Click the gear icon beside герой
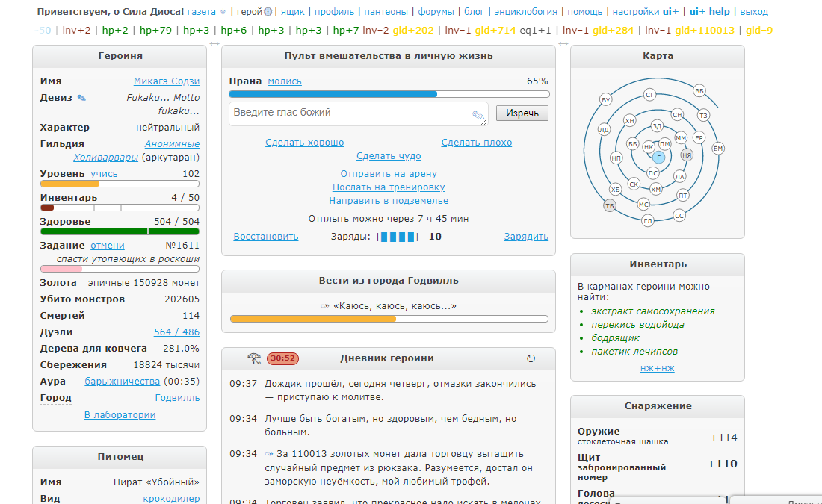 (x=268, y=12)
